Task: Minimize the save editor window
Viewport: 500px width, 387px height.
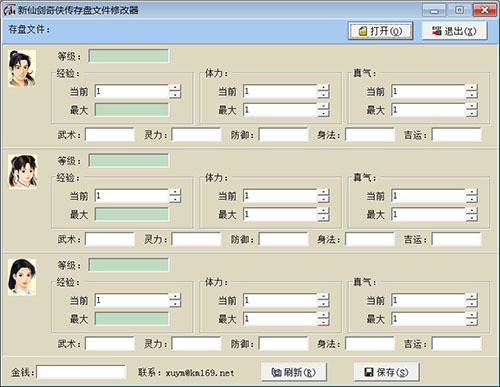Action: (434, 10)
